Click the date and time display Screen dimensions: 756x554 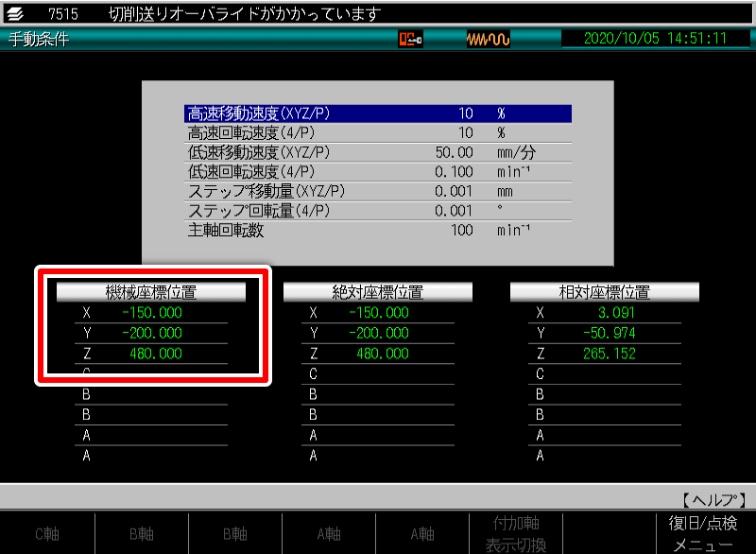pyautogui.click(x=655, y=39)
